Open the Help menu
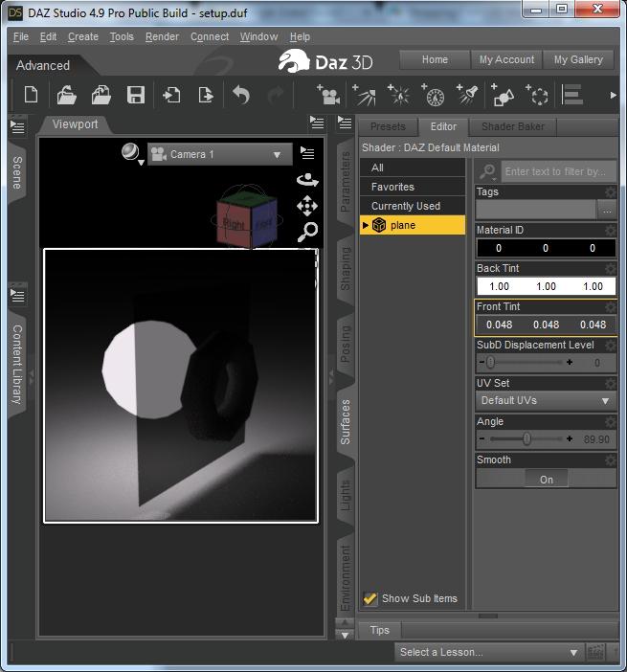This screenshot has width=627, height=672. click(x=300, y=37)
